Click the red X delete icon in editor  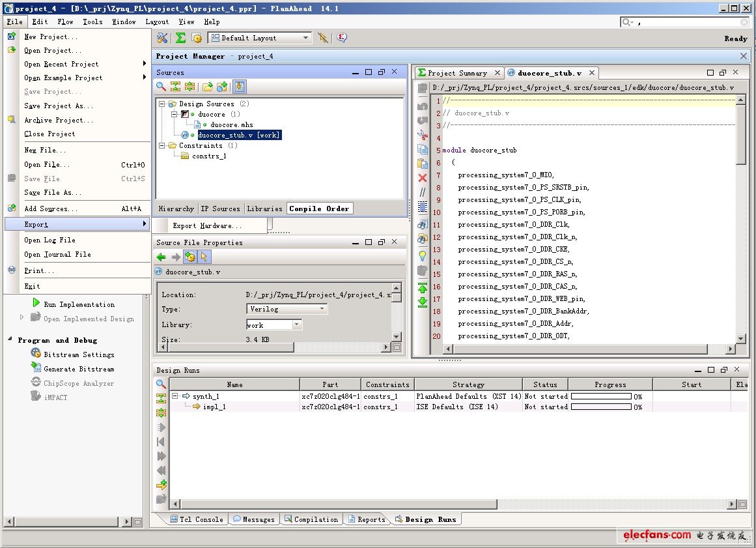[x=423, y=178]
